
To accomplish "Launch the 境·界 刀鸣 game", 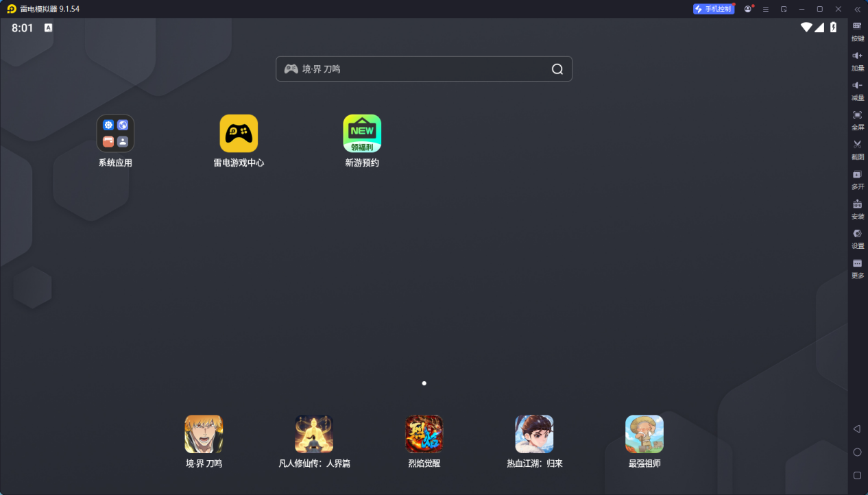I will pos(204,434).
